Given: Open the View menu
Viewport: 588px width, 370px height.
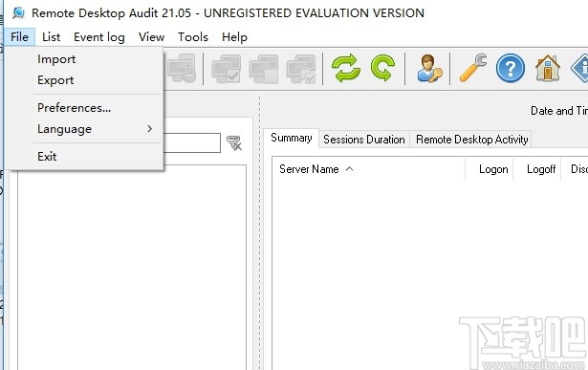Looking at the screenshot, I should click(x=151, y=37).
